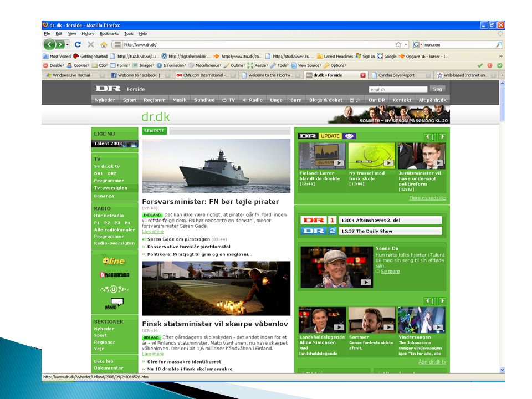Image resolution: width=532 pixels, height=399 pixels.
Task: Expand the CSS developer toolbar menu
Action: pos(100,65)
